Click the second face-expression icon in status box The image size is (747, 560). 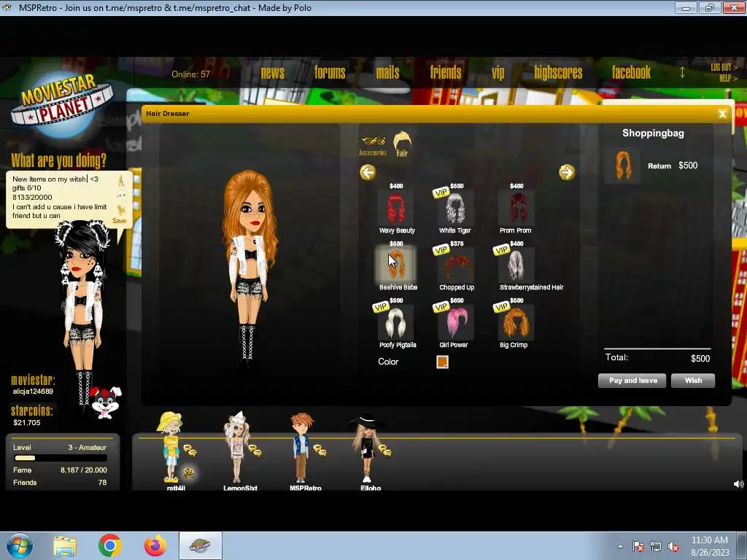(121, 195)
